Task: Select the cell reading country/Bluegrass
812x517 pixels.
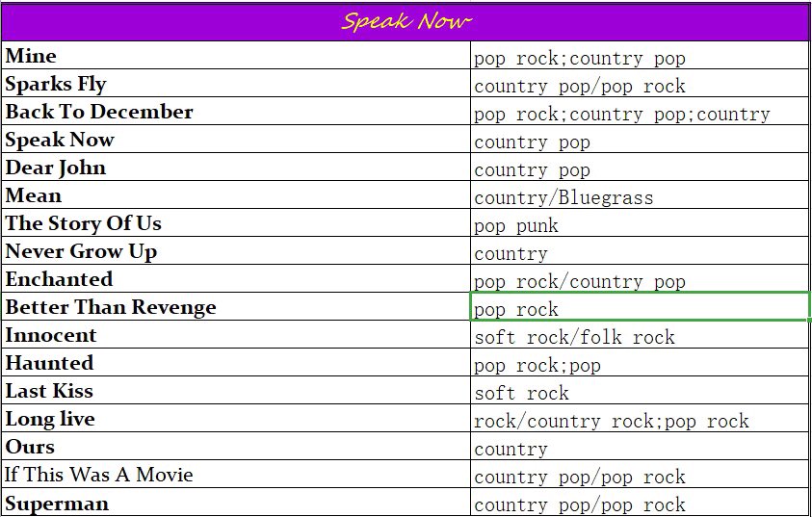Action: [640, 194]
